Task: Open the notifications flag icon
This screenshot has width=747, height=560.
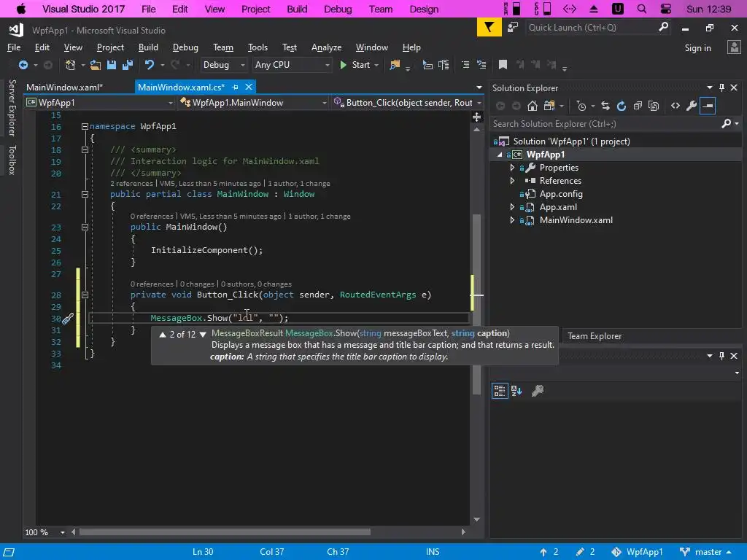Action: tap(489, 28)
